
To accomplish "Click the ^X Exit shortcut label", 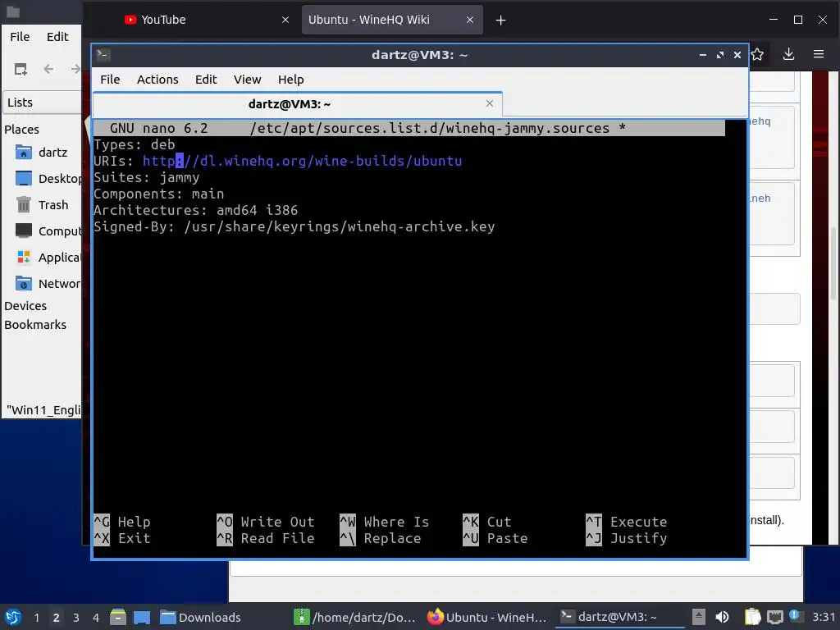I will pos(122,538).
